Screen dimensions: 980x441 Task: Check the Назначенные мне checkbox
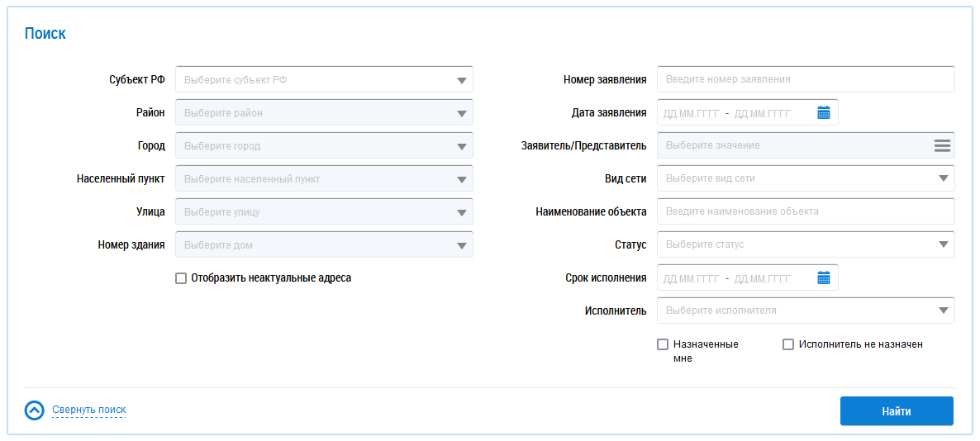663,345
